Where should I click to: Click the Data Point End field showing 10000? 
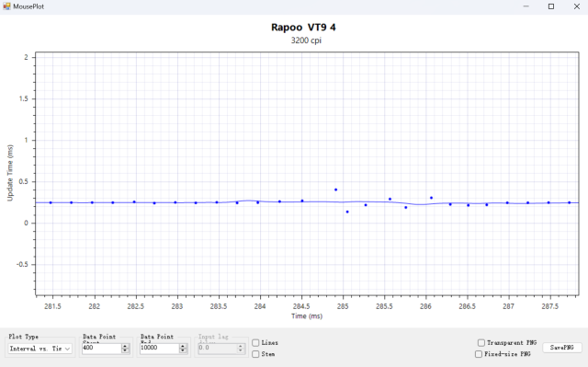tap(159, 348)
